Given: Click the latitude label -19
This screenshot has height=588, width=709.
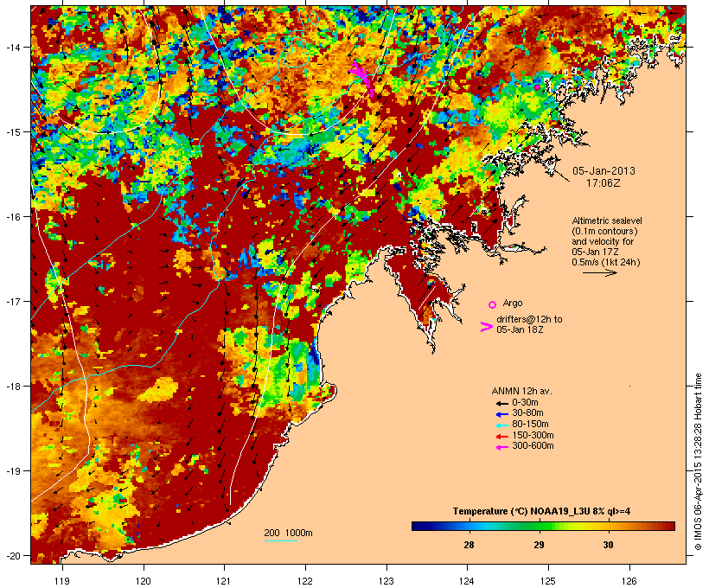Looking at the screenshot, I should pyautogui.click(x=12, y=471).
